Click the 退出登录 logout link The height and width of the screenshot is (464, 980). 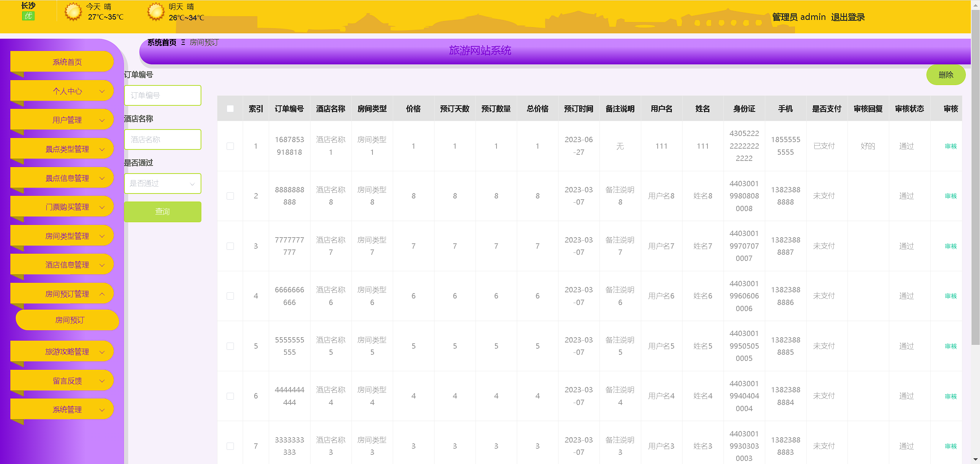pyautogui.click(x=848, y=17)
